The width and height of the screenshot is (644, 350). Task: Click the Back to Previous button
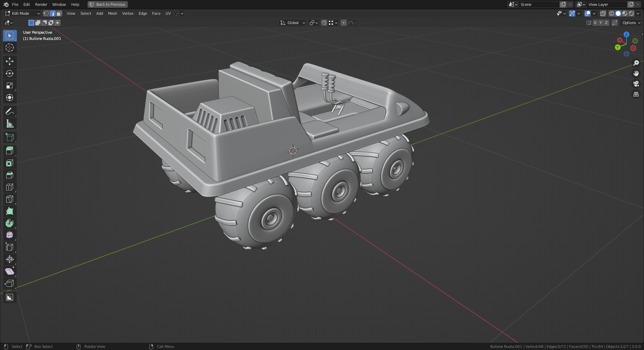click(108, 4)
